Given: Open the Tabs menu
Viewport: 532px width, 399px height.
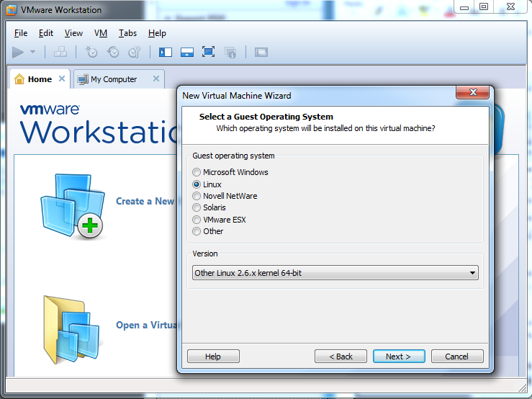Looking at the screenshot, I should point(127,33).
